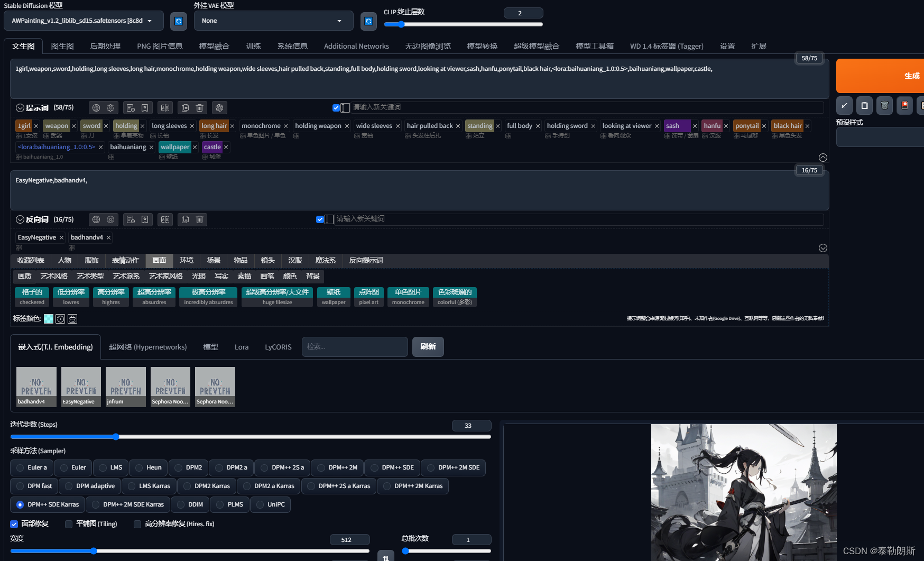Open the Stable Diffusion model dropdown

click(x=83, y=21)
